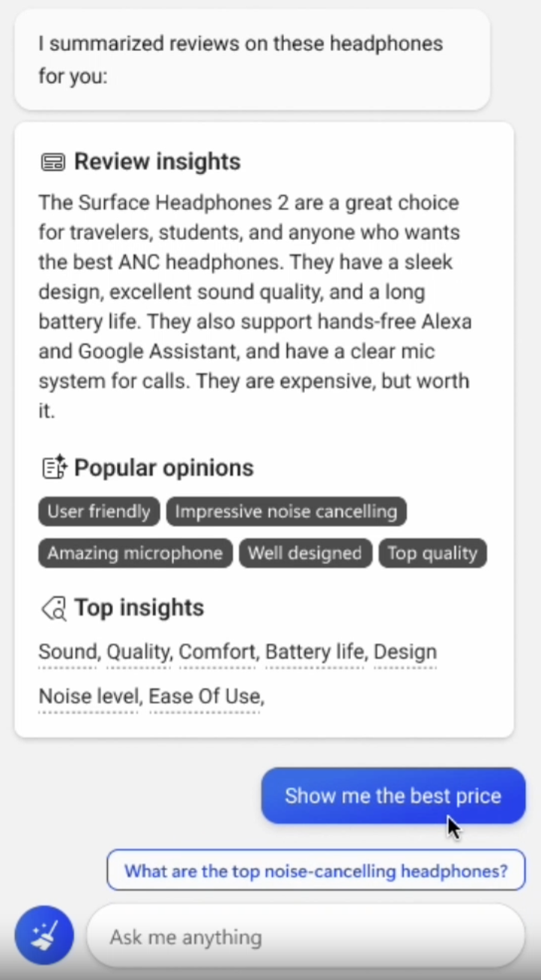The height and width of the screenshot is (980, 541).
Task: Open the Sound insight link
Action: click(67, 652)
